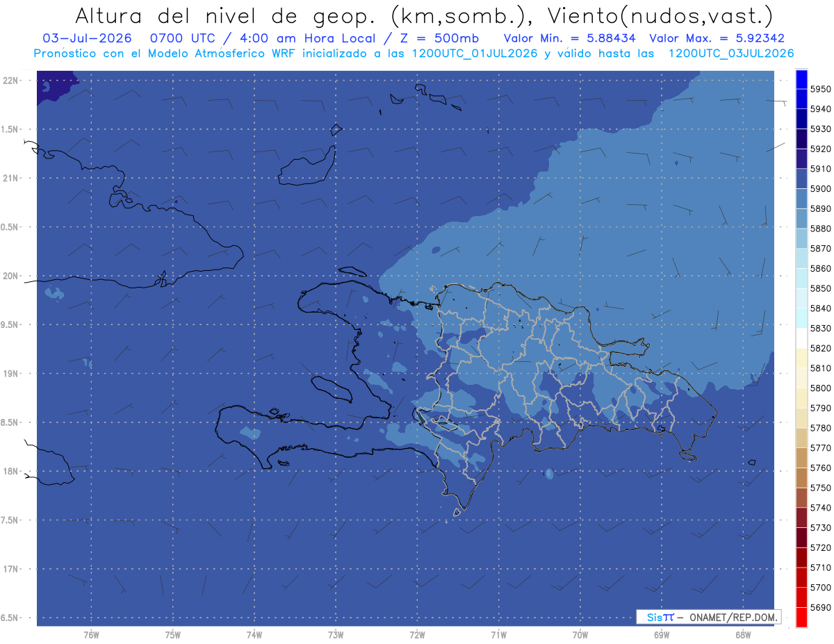
Task: Click the '5720' legend value
Action: 821,547
